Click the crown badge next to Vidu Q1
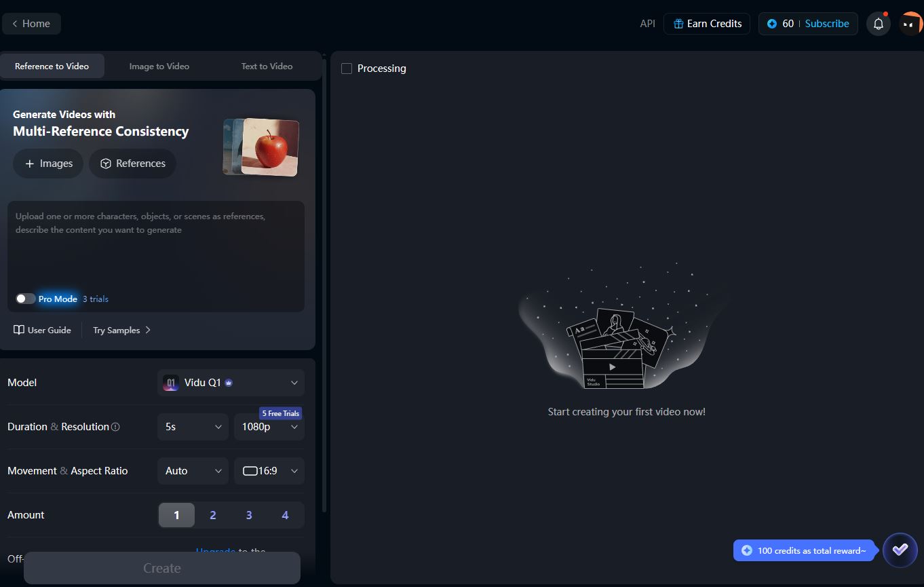The width and height of the screenshot is (924, 587). tap(229, 383)
